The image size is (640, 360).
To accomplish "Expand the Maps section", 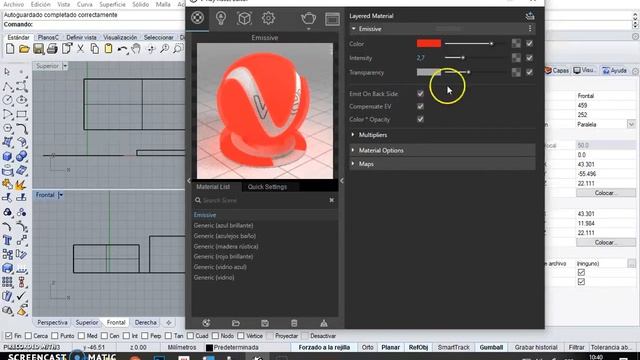I will tap(353, 164).
